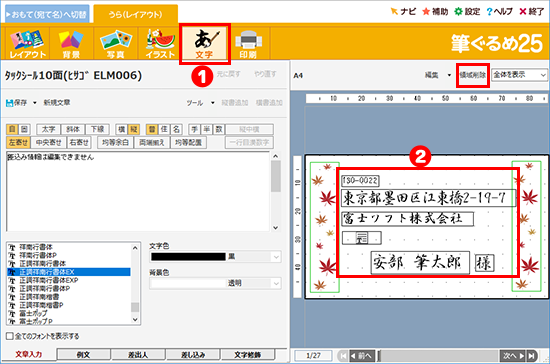Select the 背景 background icon
The width and height of the screenshot is (550, 364).
click(x=71, y=43)
